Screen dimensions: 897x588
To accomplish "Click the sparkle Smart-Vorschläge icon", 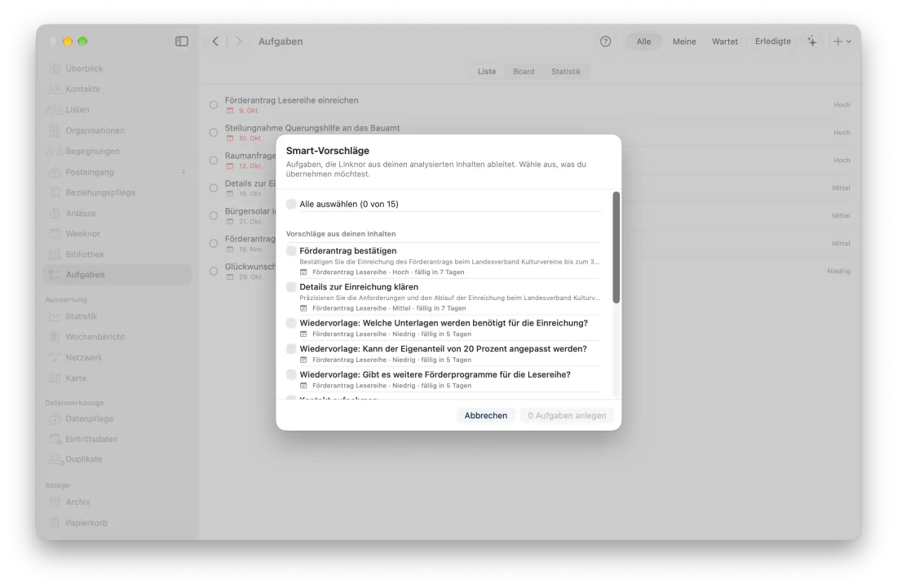I will (x=811, y=41).
